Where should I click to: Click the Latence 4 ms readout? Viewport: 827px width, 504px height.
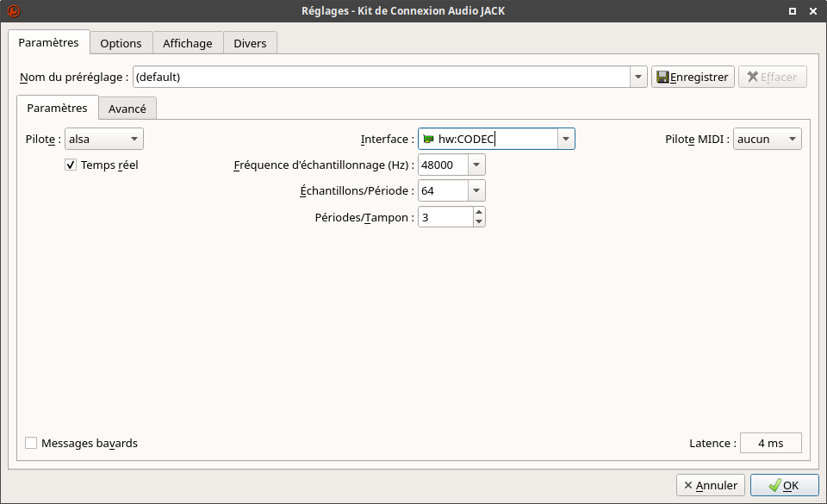pyautogui.click(x=770, y=444)
